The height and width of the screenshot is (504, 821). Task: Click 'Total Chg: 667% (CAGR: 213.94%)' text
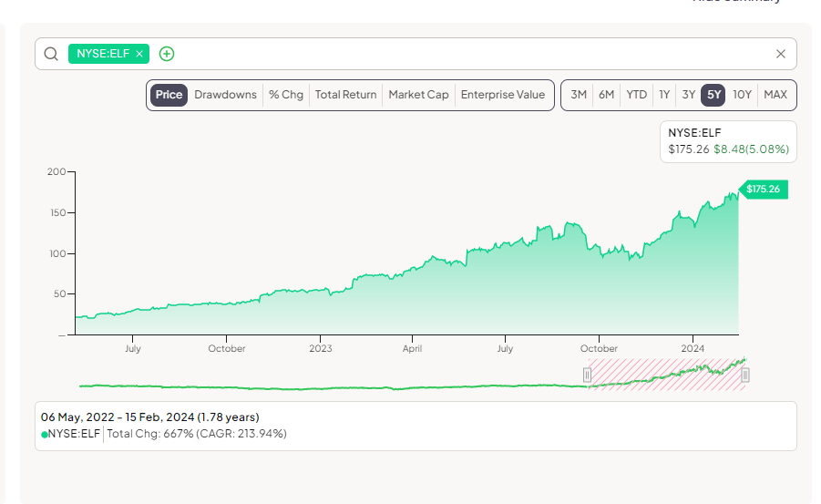click(x=196, y=434)
